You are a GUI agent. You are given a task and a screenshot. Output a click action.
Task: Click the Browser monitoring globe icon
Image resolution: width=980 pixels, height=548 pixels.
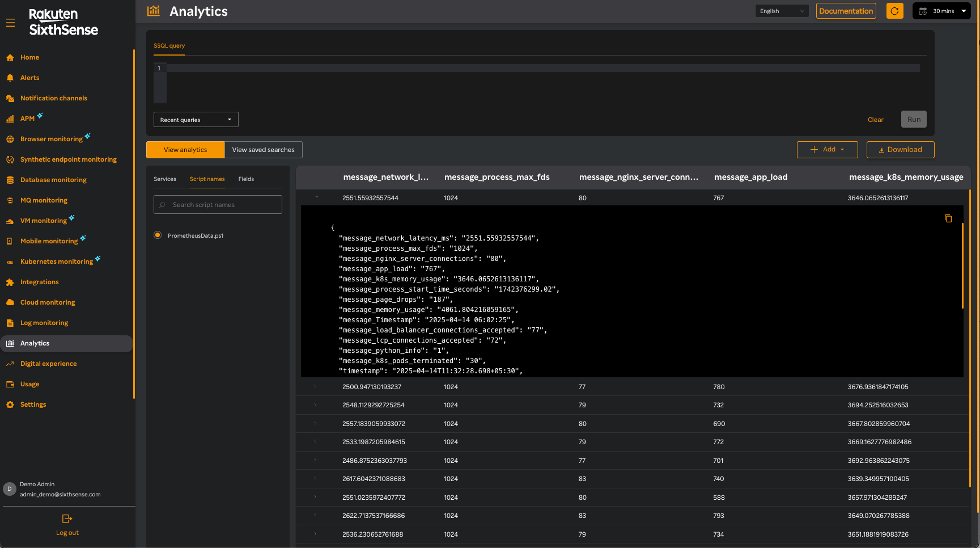coord(10,139)
